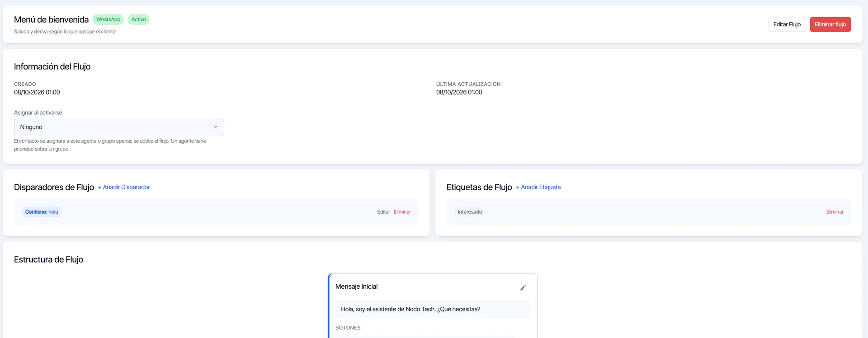Screen dimensions: 868x338
Task: Edit the 'Contiene: hola' trigger
Action: [x=383, y=212]
